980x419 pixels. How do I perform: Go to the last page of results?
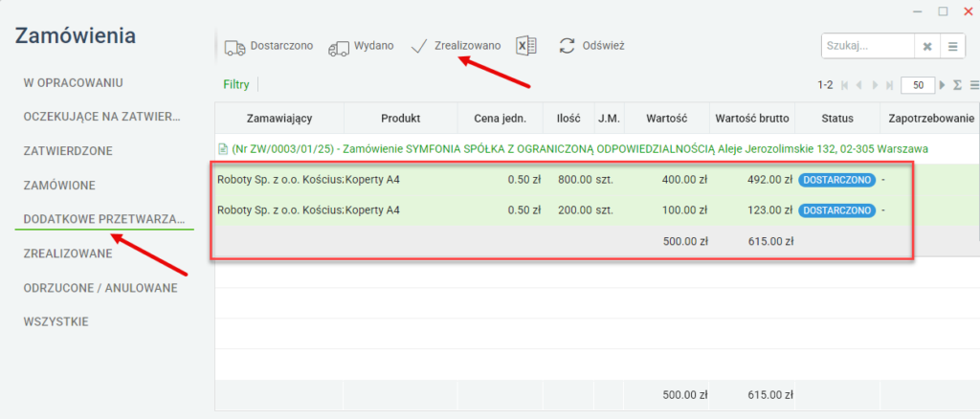[x=889, y=85]
